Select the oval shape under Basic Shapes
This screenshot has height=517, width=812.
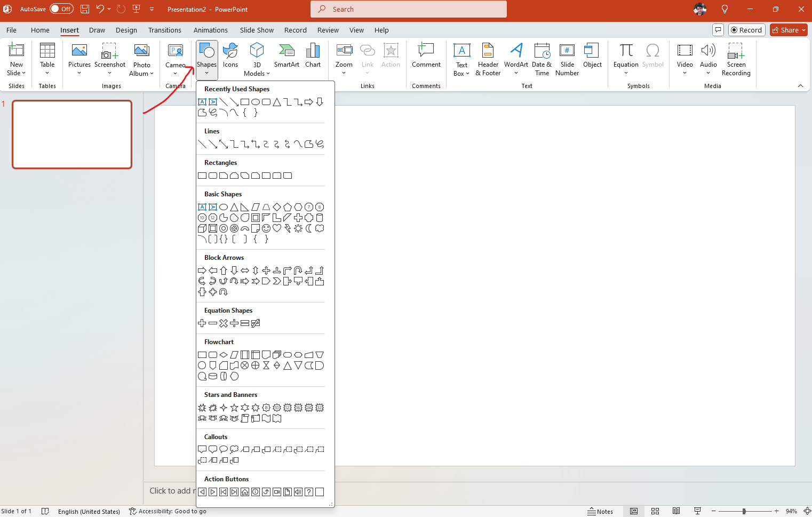coord(223,206)
